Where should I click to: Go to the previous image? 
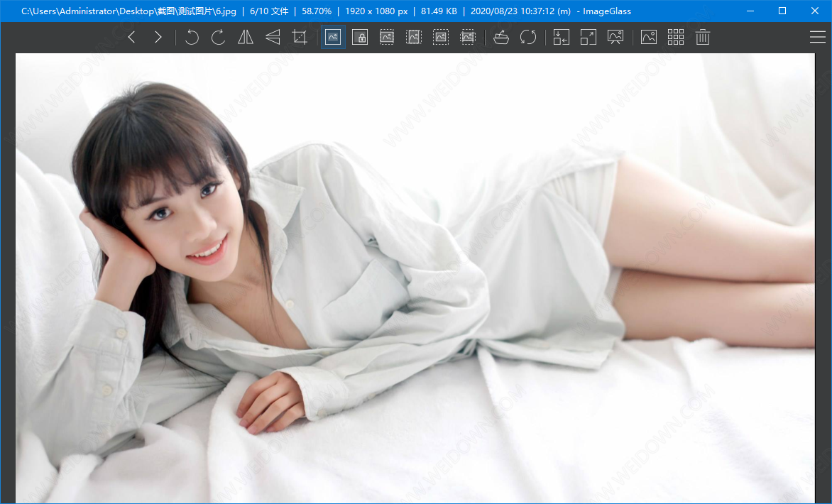coord(131,38)
